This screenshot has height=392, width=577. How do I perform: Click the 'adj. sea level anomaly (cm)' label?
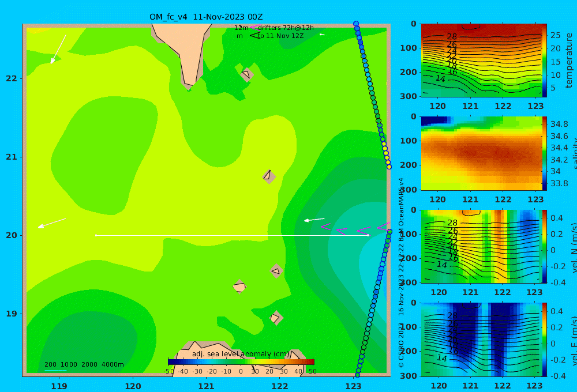[x=241, y=354]
